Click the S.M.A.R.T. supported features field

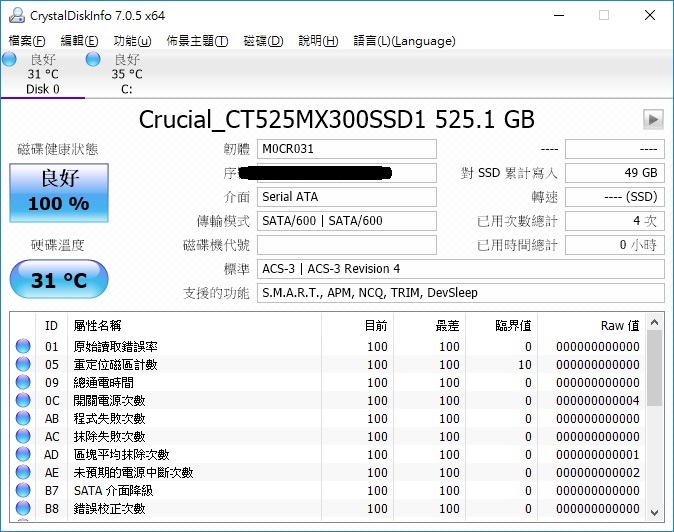click(x=461, y=293)
